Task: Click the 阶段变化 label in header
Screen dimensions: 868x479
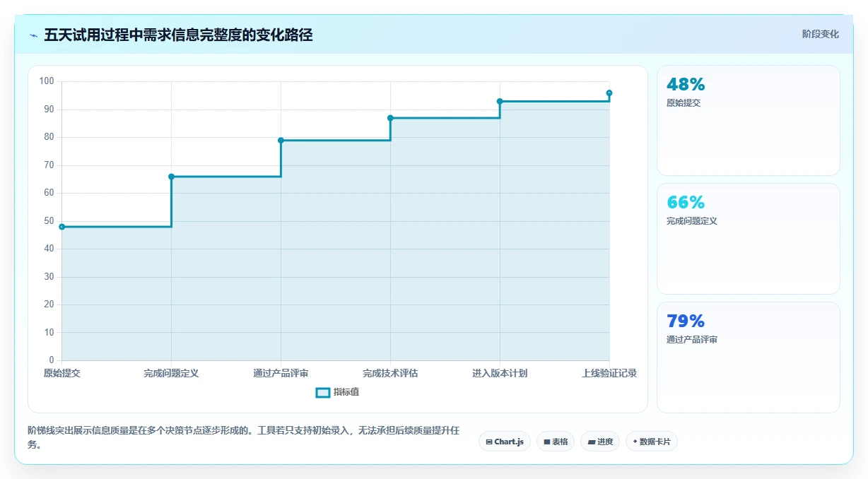Action: click(x=820, y=34)
